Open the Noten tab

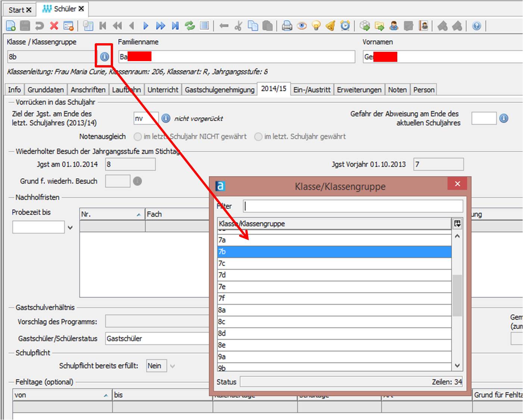(x=397, y=90)
